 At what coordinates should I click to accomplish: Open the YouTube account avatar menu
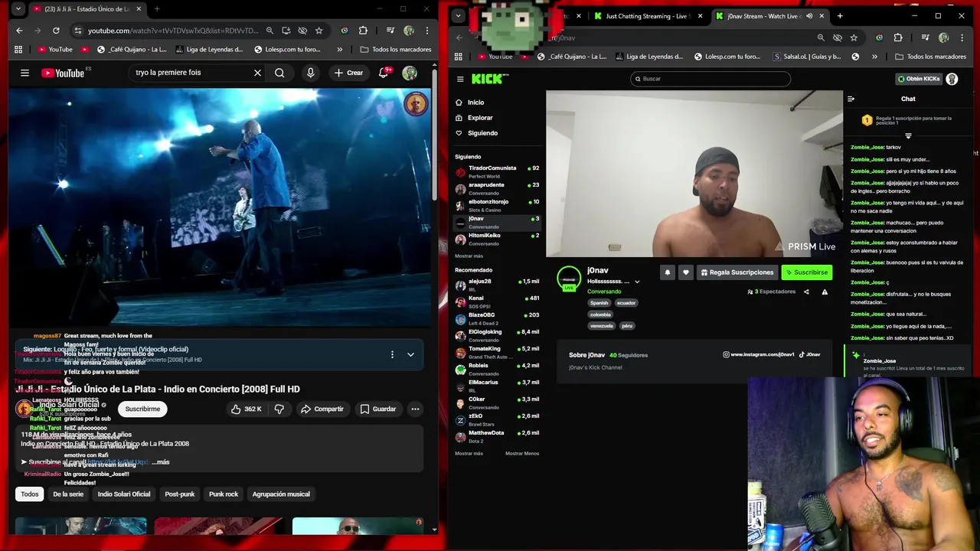[410, 73]
